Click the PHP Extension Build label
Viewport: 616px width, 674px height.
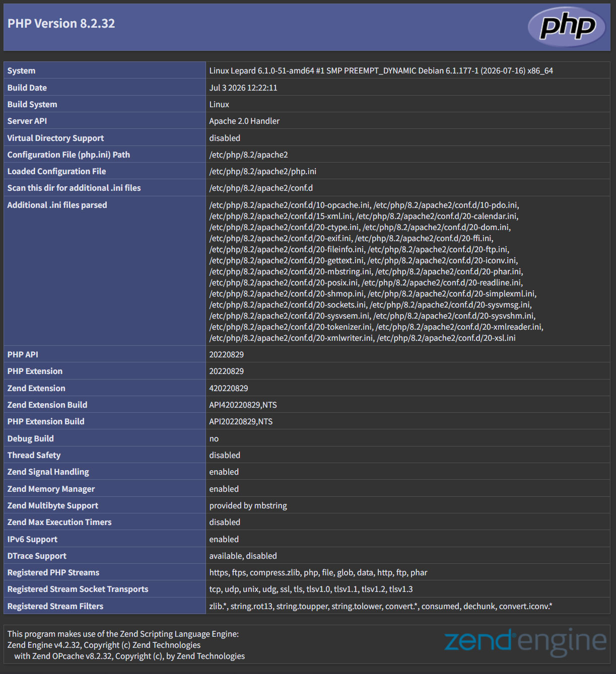coord(46,421)
